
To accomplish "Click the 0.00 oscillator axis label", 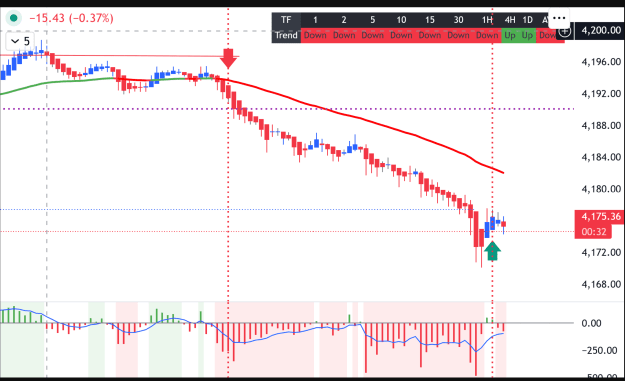I will tap(591, 323).
